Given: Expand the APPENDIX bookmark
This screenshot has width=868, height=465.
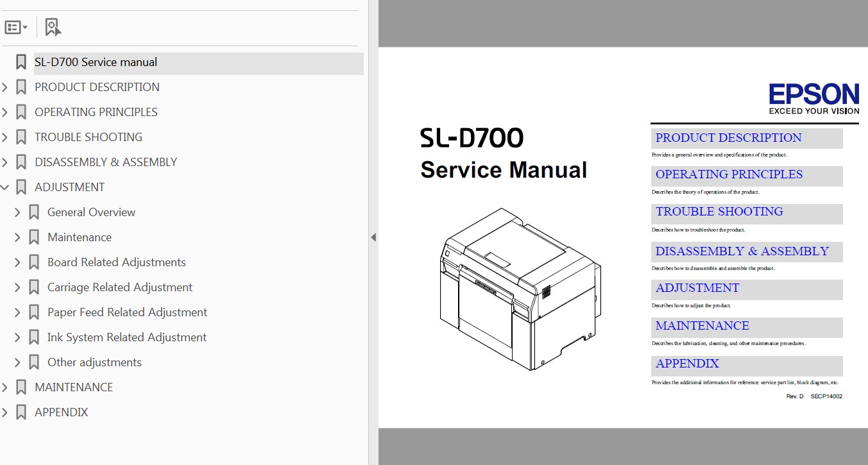Looking at the screenshot, I should click(5, 412).
